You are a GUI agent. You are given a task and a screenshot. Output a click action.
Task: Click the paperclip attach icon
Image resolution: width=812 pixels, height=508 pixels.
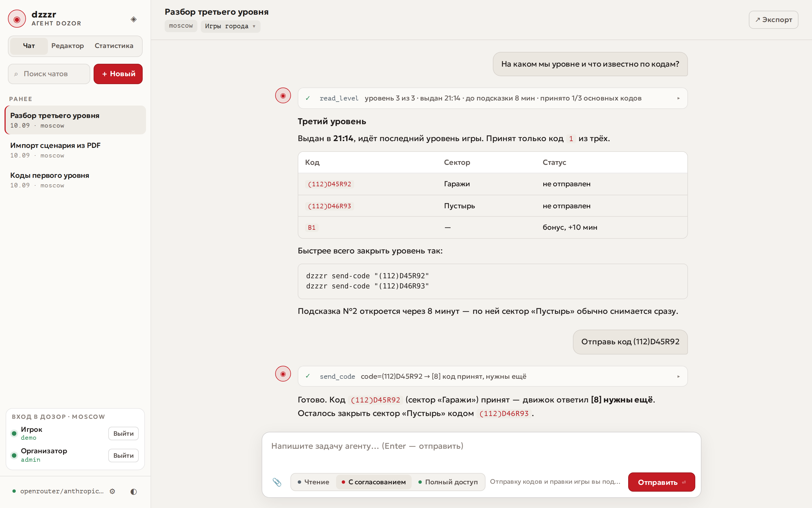pos(277,482)
